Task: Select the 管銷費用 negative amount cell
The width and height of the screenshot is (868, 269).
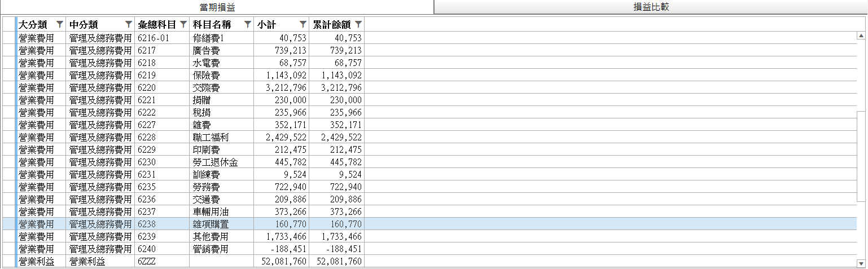Action: point(281,249)
